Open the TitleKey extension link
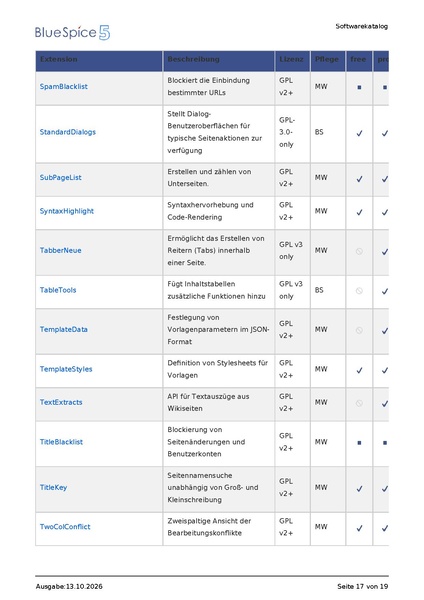This screenshot has width=424, height=600. coord(53,488)
